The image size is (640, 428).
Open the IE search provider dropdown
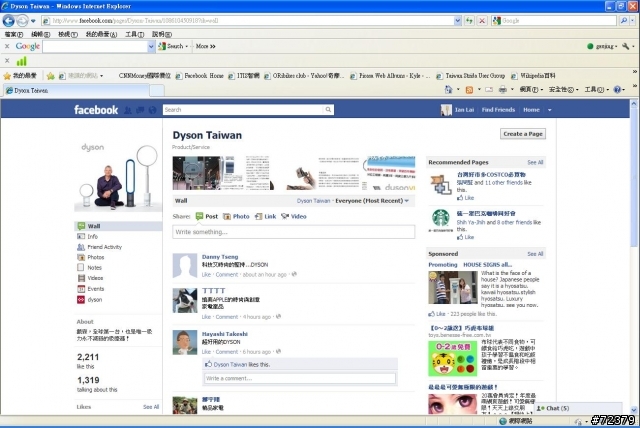(x=633, y=20)
